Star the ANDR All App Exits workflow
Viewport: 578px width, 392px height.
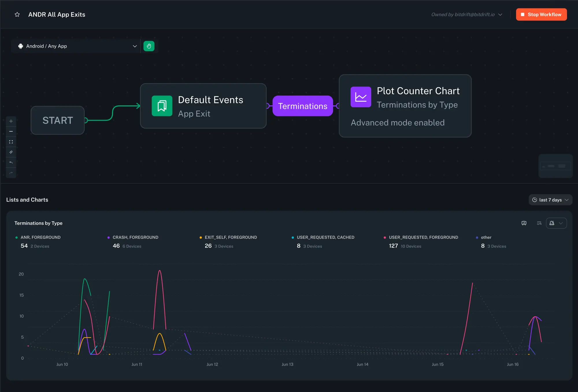click(17, 14)
